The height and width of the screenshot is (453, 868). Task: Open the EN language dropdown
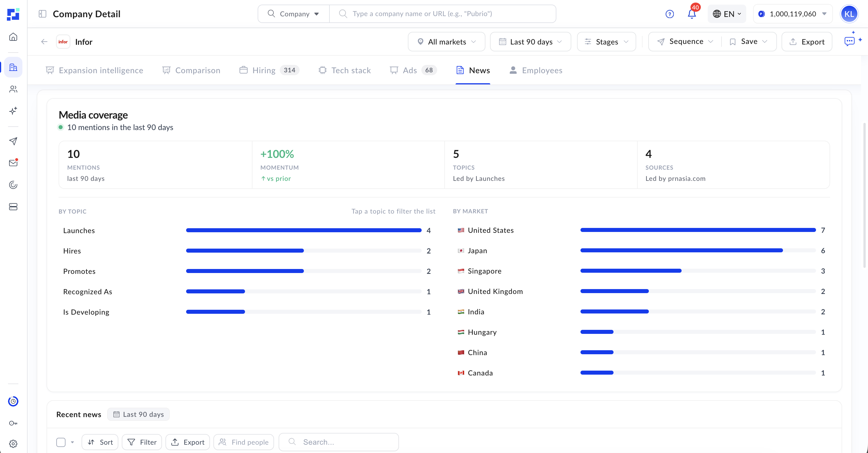pos(727,14)
